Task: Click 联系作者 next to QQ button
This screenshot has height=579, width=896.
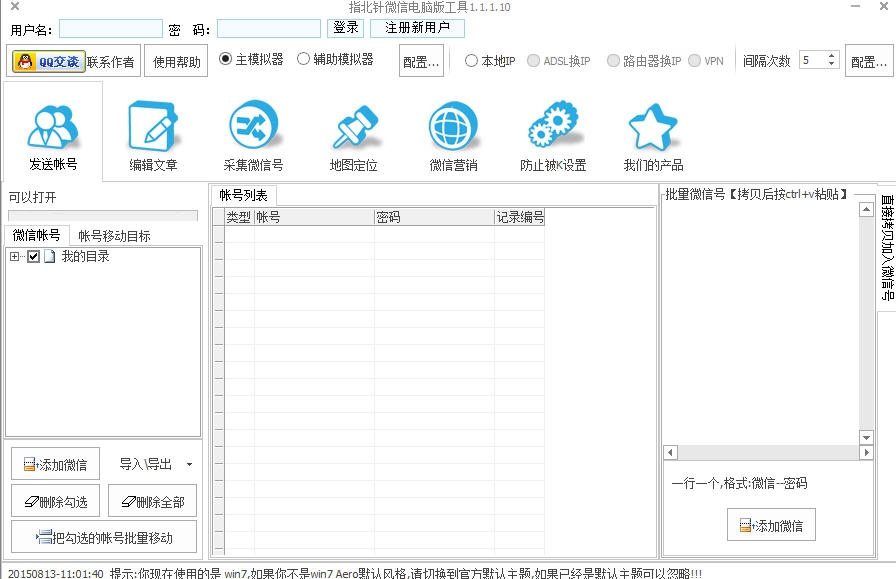Action: click(110, 62)
